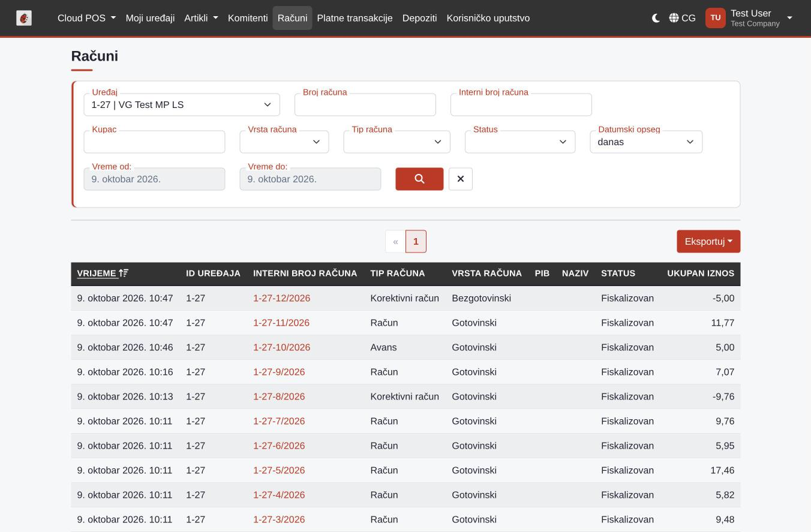Viewport: 811px width, 532px height.
Task: Open the Komitenti page
Action: [248, 18]
